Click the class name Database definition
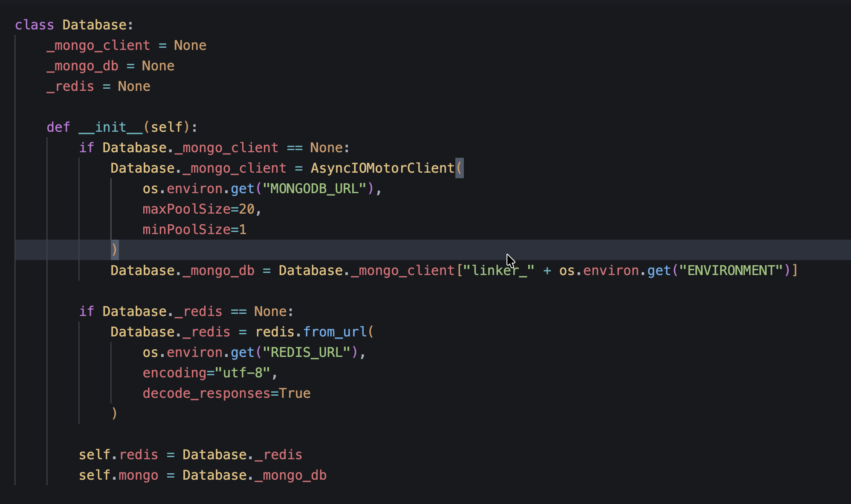The height and width of the screenshot is (504, 851). [x=94, y=25]
